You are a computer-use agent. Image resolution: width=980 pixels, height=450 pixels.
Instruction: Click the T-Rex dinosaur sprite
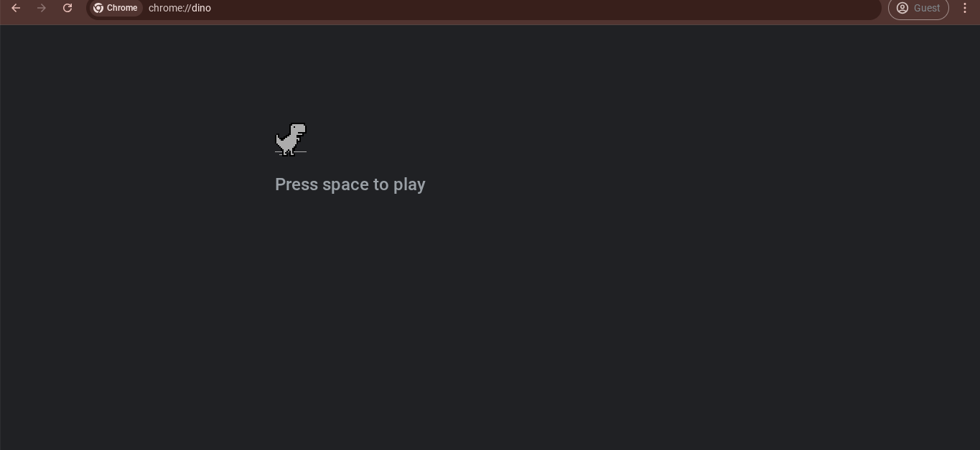coord(291,139)
